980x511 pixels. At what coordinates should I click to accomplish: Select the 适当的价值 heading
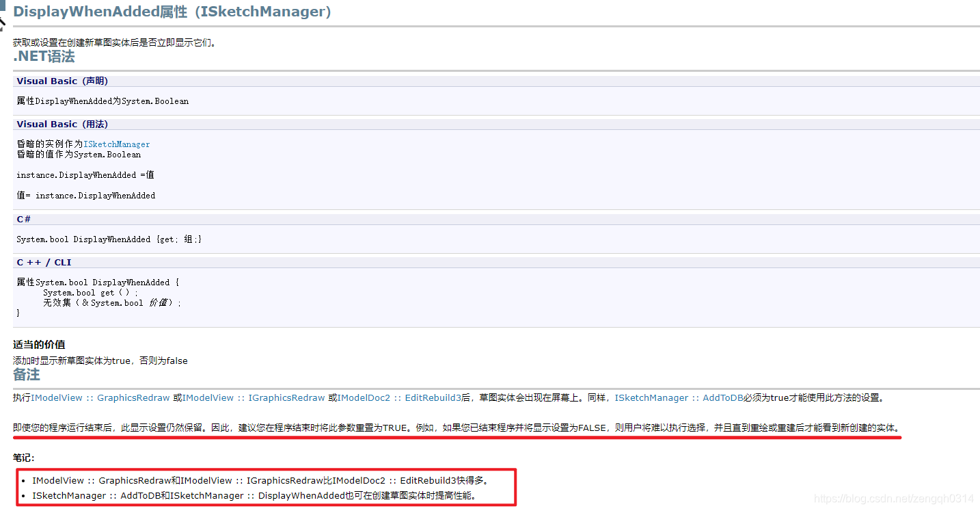(39, 345)
